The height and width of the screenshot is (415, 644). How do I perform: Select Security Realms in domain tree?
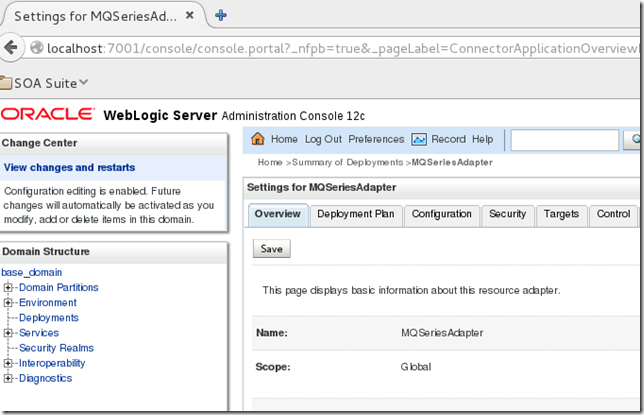click(x=56, y=348)
